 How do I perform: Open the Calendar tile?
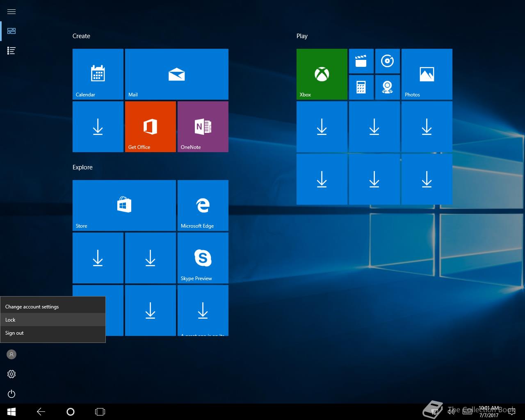[x=98, y=74]
